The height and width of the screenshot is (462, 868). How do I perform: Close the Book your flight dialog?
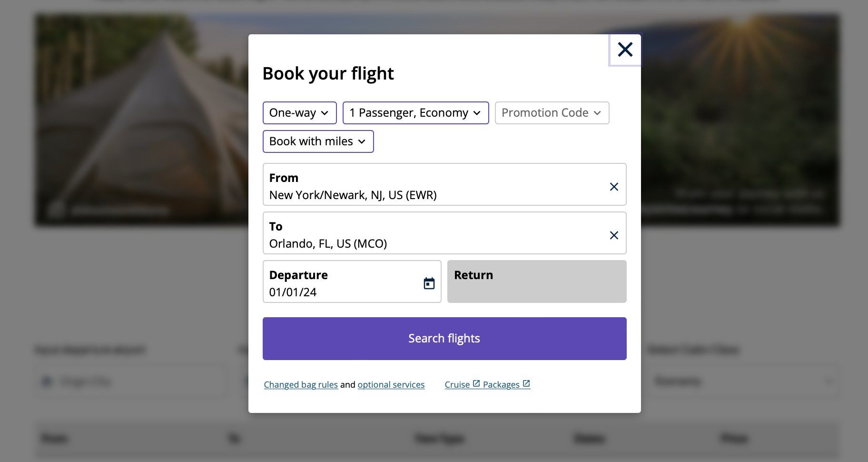click(x=625, y=50)
